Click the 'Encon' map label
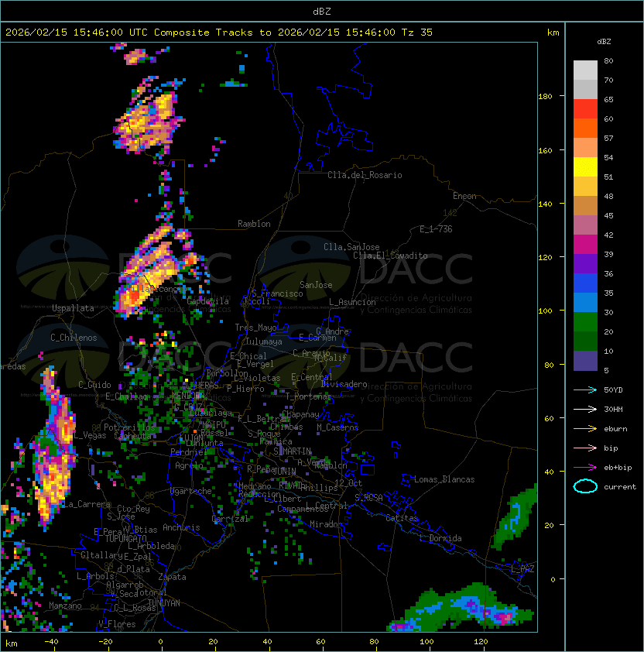Screen dimensions: 644x652 [464, 196]
